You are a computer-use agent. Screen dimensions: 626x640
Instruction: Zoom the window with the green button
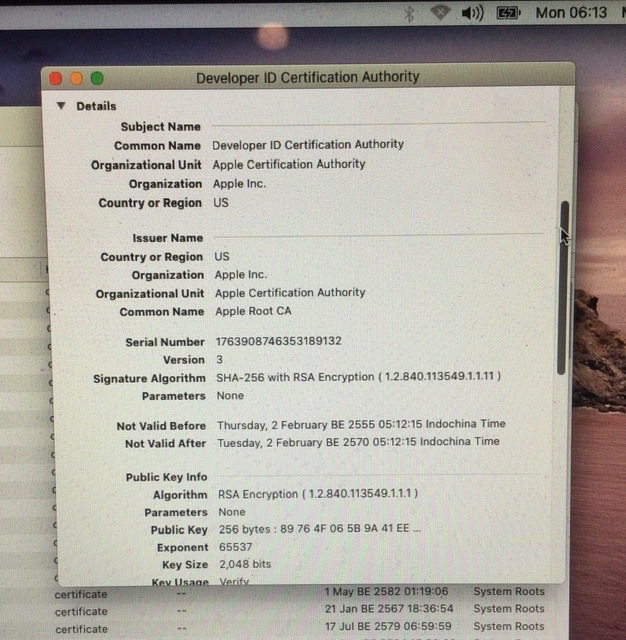pyautogui.click(x=97, y=78)
